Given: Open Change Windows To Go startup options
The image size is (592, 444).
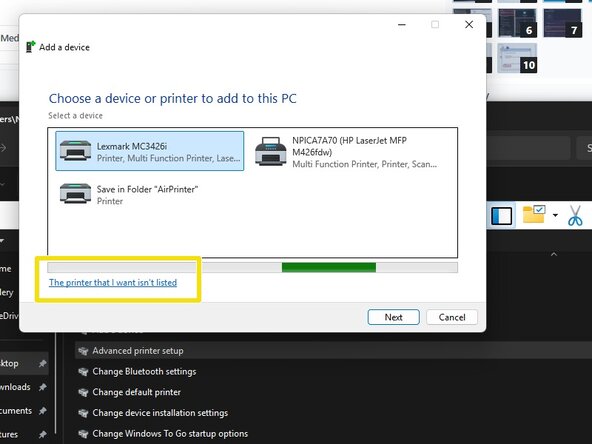Looking at the screenshot, I should click(170, 434).
